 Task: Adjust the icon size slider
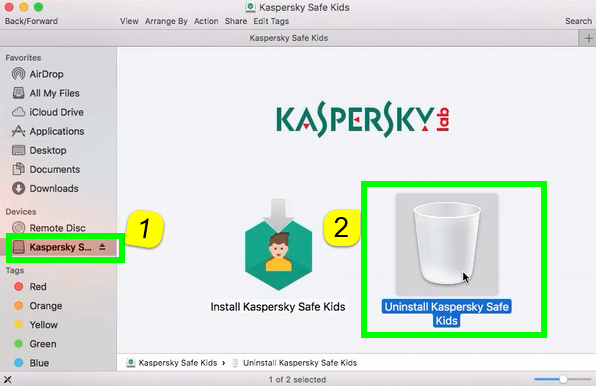coord(563,379)
